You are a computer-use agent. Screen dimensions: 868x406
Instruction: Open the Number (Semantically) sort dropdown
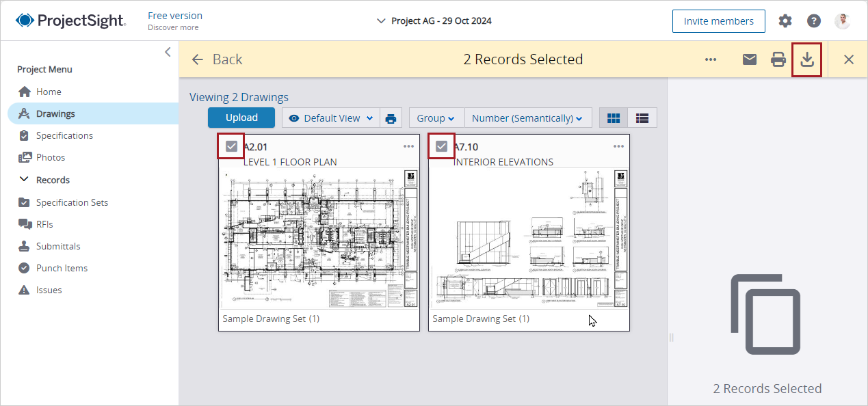pyautogui.click(x=527, y=118)
